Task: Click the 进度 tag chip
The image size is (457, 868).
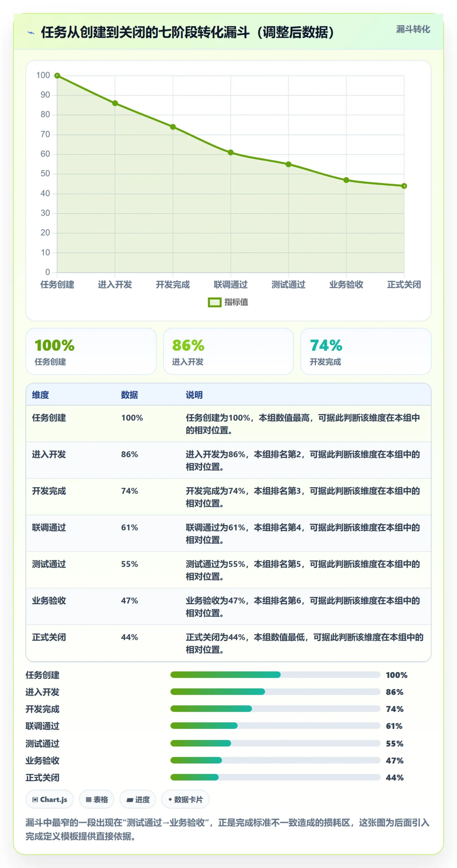Action: (138, 799)
